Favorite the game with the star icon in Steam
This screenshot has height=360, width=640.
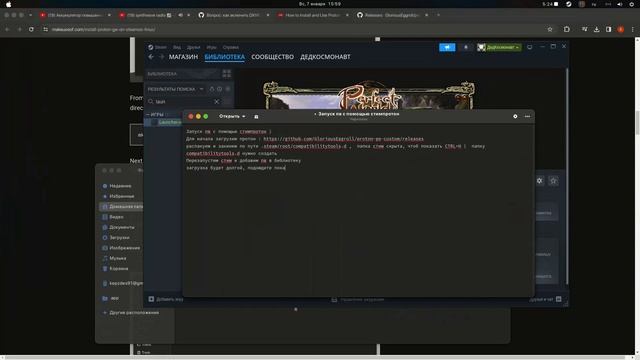[553, 180]
